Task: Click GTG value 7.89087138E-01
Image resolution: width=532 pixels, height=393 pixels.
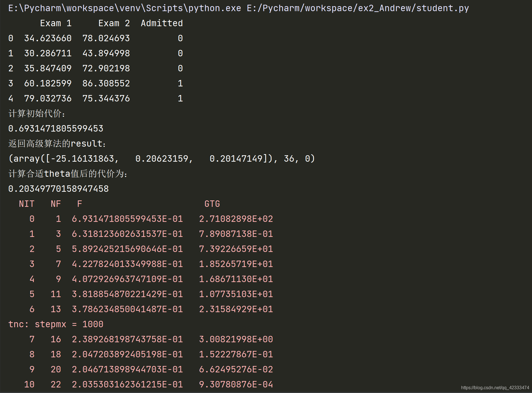Action: pyautogui.click(x=236, y=234)
